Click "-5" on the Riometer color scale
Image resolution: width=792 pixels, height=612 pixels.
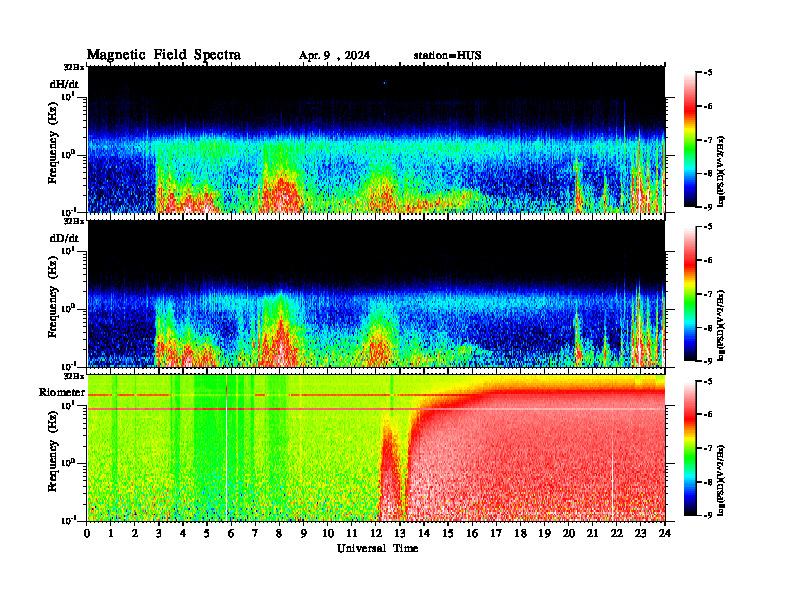(x=708, y=381)
